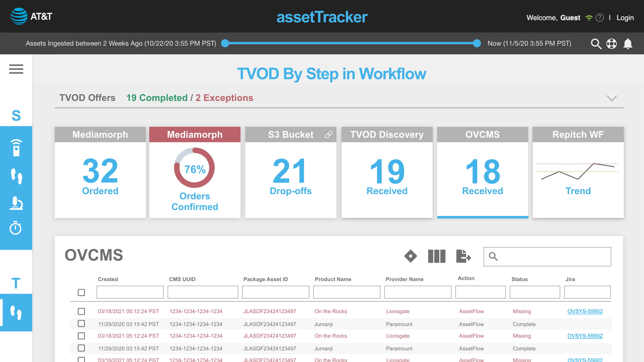Click the notification bell in the top bar
This screenshot has height=362, width=644.
[627, 43]
